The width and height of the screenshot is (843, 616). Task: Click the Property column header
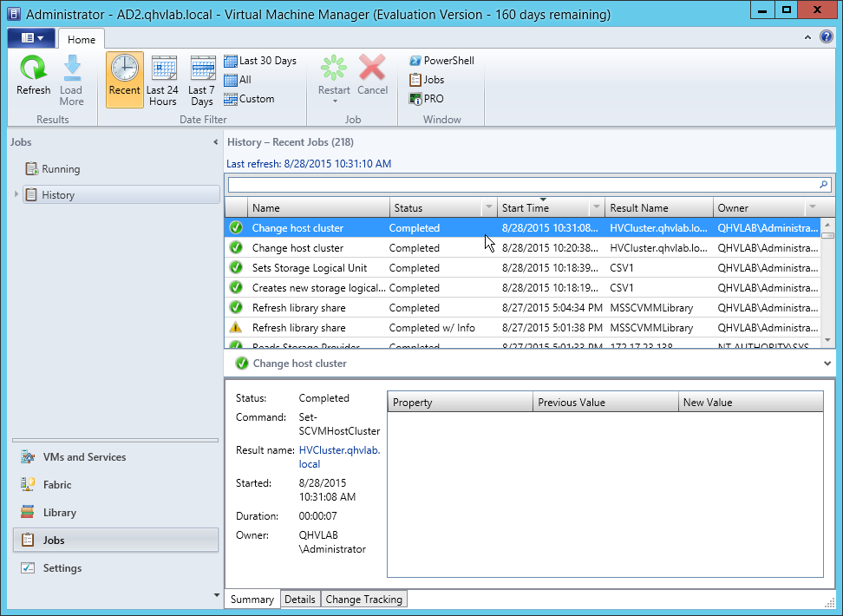[x=461, y=403]
